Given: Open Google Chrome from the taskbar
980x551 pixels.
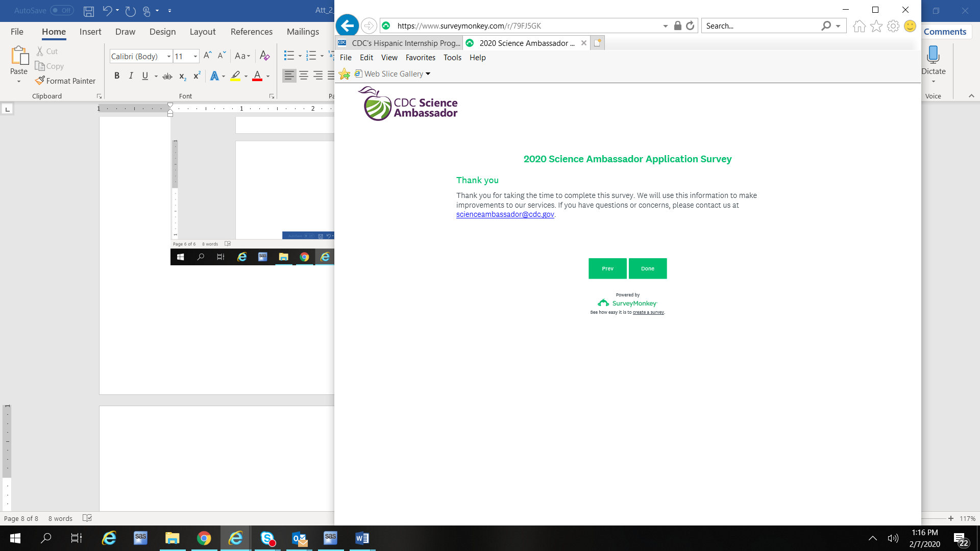Looking at the screenshot, I should point(204,538).
